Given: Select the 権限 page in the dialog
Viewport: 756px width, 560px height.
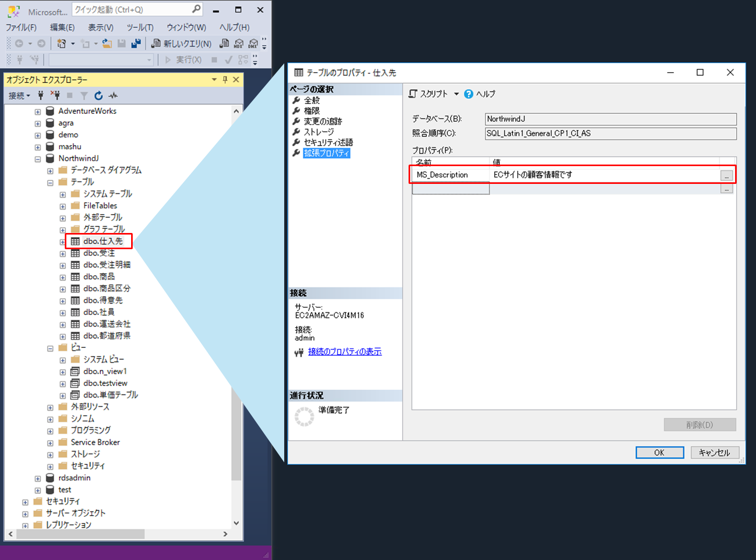Looking at the screenshot, I should pyautogui.click(x=312, y=111).
